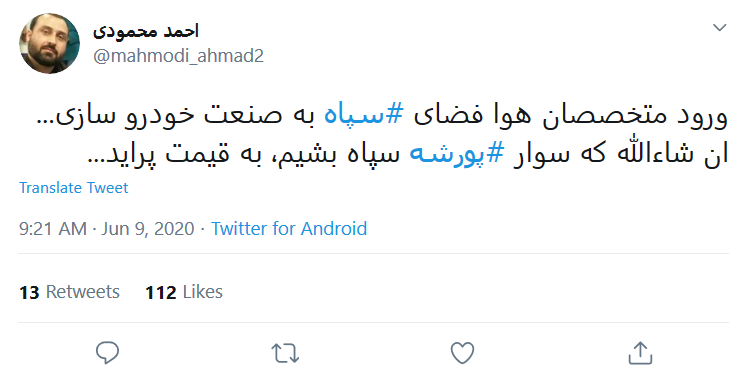The height and width of the screenshot is (383, 748).
Task: View the 13 Retweets list
Action: tap(69, 292)
